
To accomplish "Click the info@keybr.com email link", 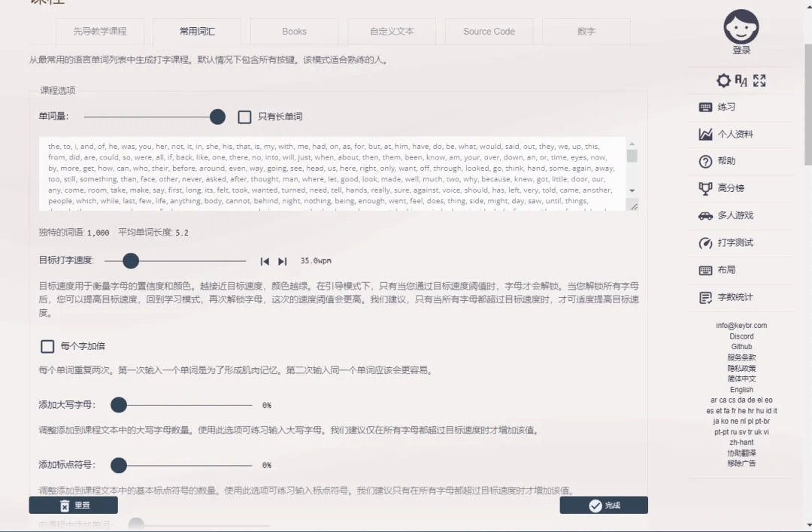I will click(x=741, y=326).
